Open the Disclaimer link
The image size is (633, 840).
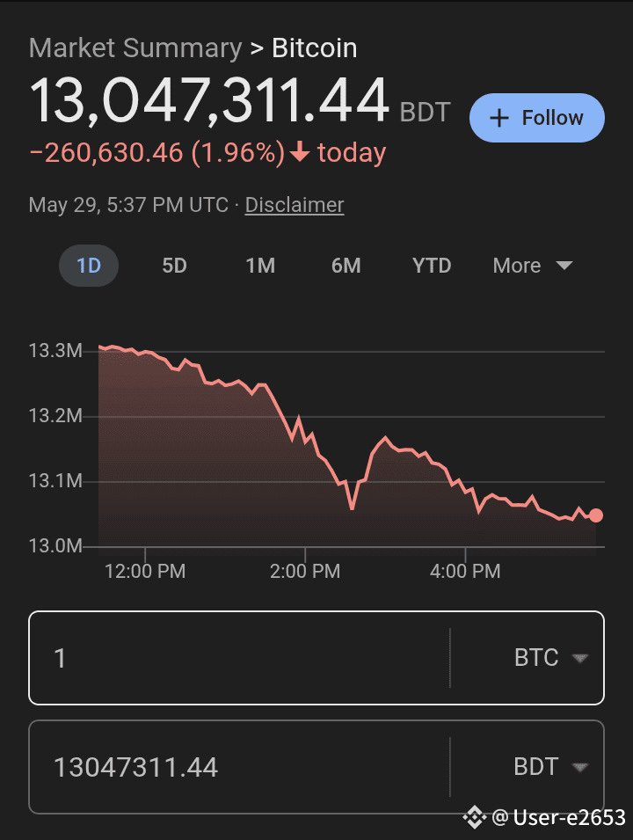[295, 205]
